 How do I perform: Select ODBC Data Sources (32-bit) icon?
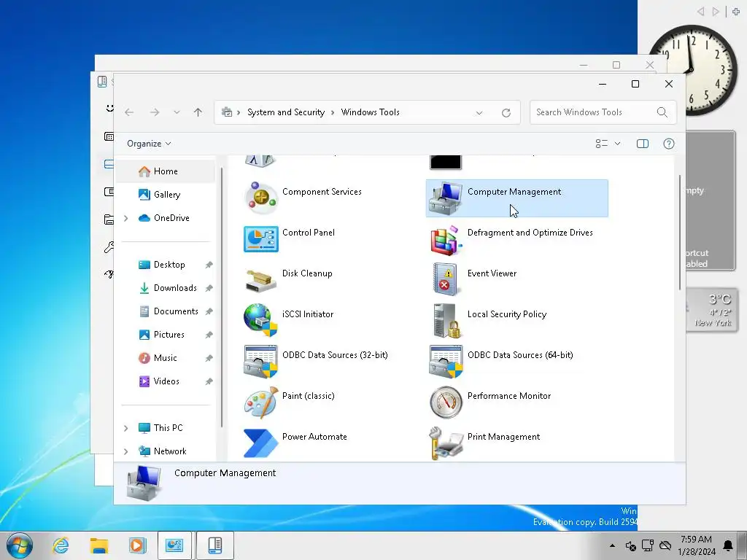pyautogui.click(x=260, y=362)
